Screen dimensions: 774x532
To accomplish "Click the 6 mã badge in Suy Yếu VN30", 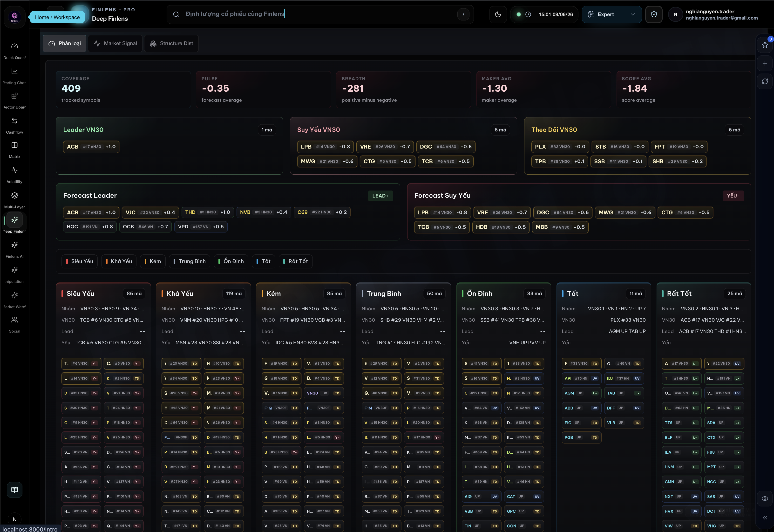I will click(x=500, y=130).
